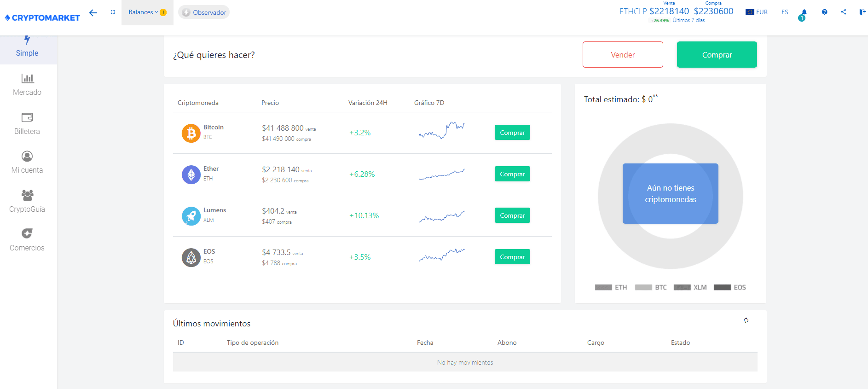This screenshot has height=389, width=868.
Task: Click Comprar in the Lumens row
Action: (x=512, y=215)
